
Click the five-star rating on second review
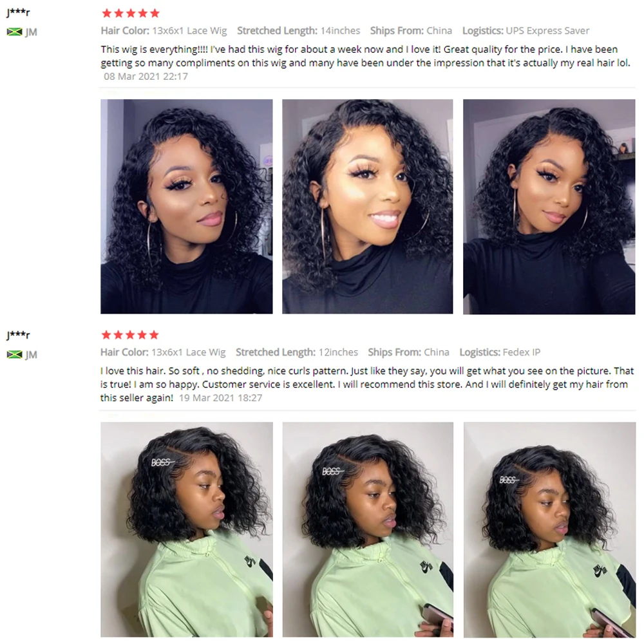130,335
